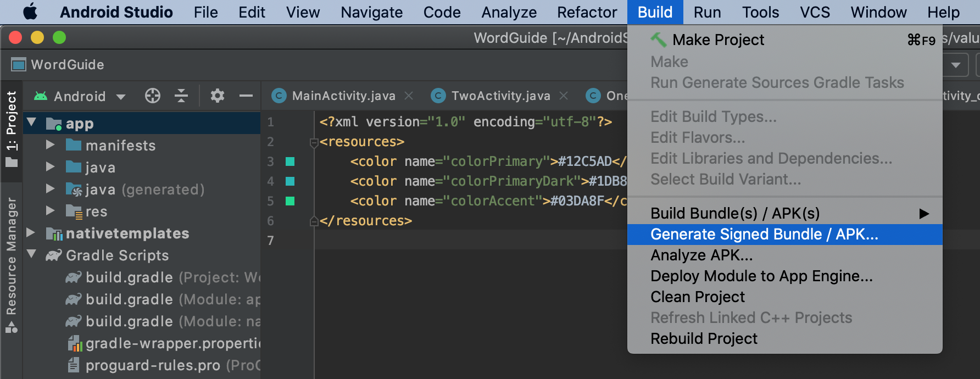The image size is (980, 379).
Task: Switch to MainActivity.java tab
Action: point(343,96)
